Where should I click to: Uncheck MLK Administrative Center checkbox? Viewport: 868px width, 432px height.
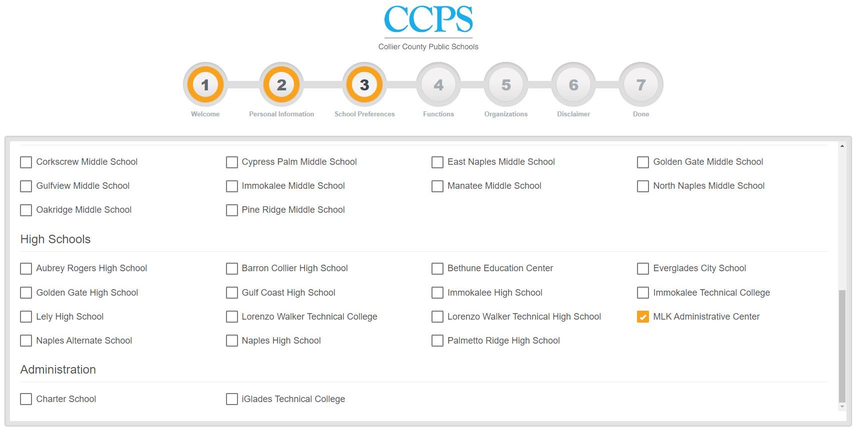pos(643,317)
